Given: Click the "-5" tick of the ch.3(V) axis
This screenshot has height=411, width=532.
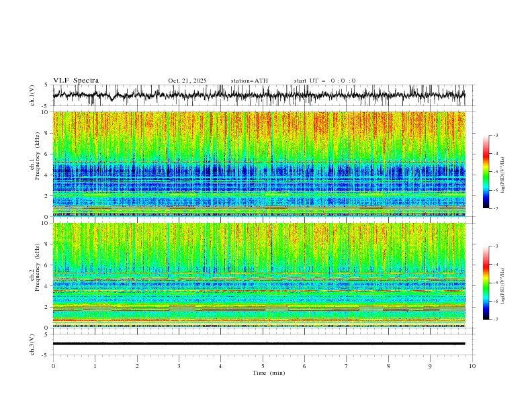Looking at the screenshot, I should (46, 355).
